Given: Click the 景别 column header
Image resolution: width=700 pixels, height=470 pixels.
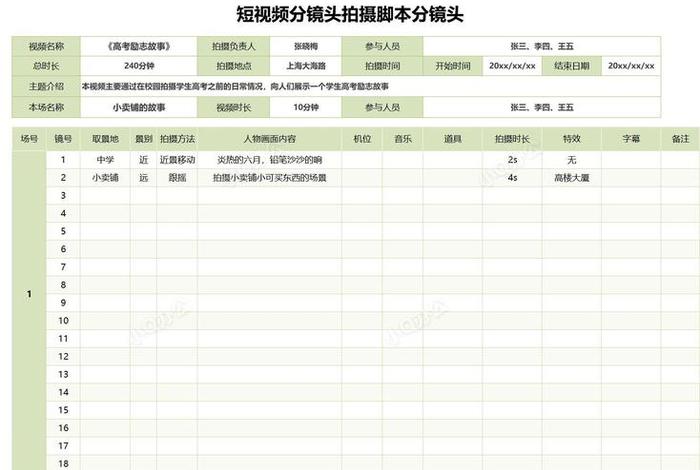Looking at the screenshot, I should pos(143,139).
